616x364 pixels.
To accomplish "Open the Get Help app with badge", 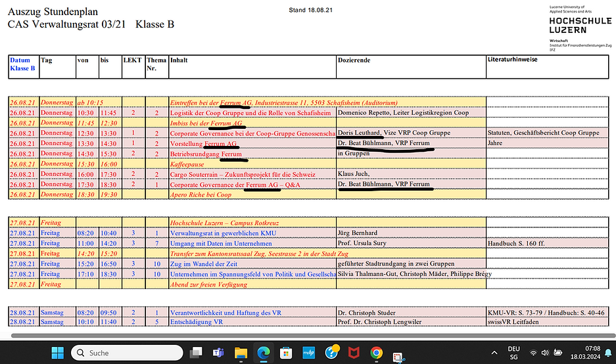I will point(332,352).
